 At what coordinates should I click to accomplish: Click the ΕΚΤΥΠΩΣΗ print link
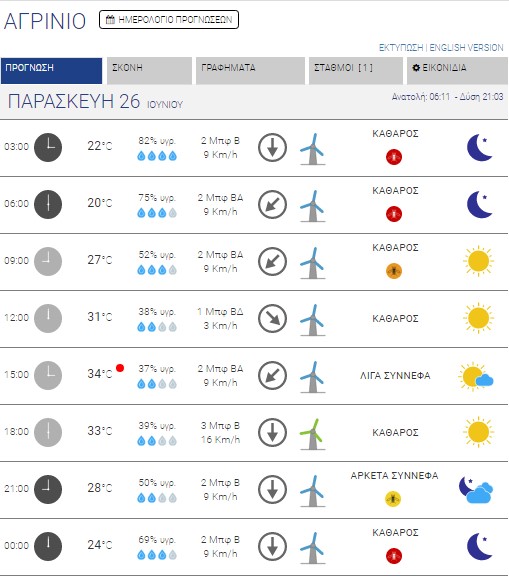[x=401, y=47]
